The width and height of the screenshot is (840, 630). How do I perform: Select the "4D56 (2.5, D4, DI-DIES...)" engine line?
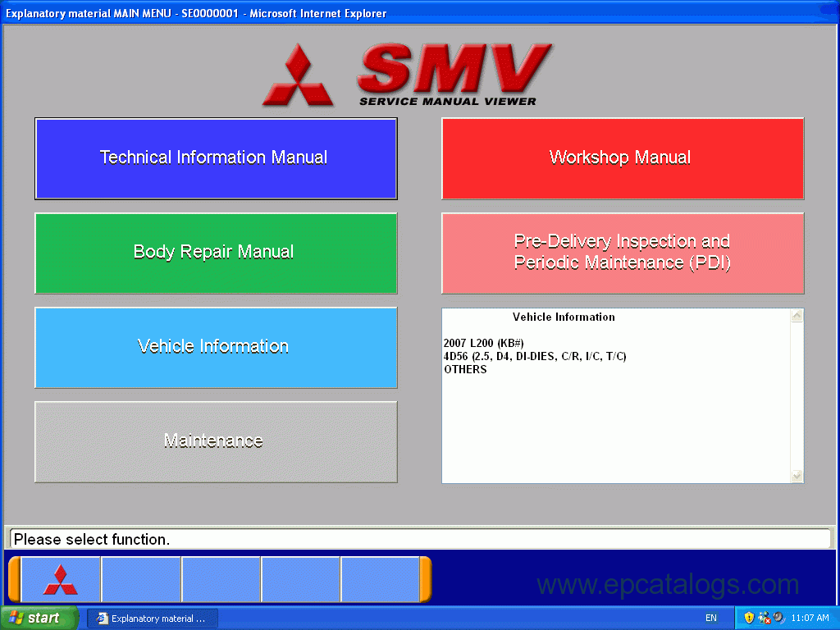[535, 357]
